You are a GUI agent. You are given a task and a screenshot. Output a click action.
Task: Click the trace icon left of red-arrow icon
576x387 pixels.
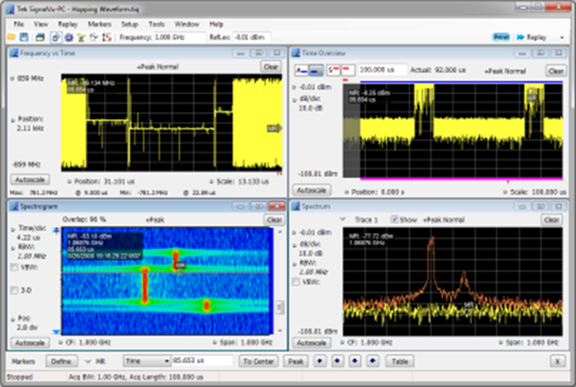(94, 37)
